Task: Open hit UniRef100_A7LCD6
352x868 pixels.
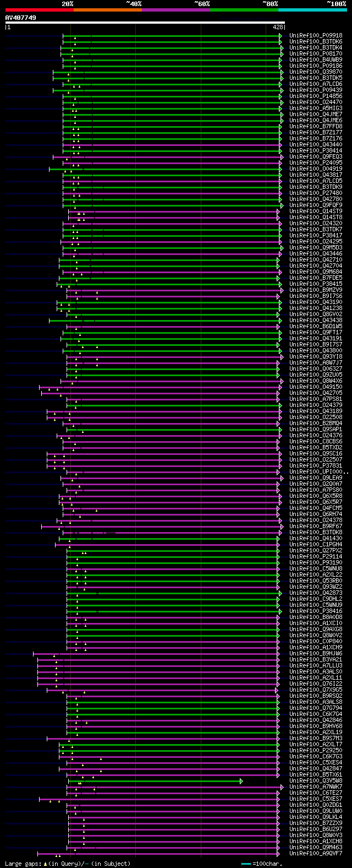Action: [316, 84]
